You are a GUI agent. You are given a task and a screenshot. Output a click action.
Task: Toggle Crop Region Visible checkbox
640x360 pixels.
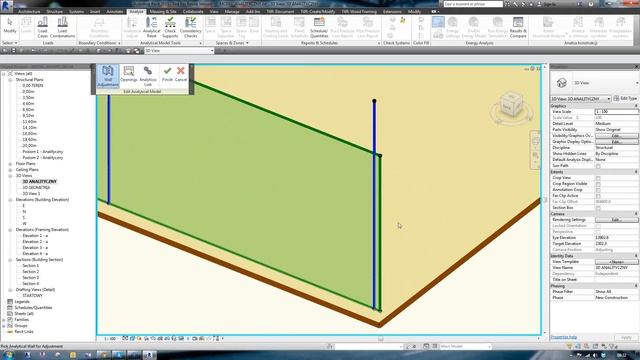(598, 184)
